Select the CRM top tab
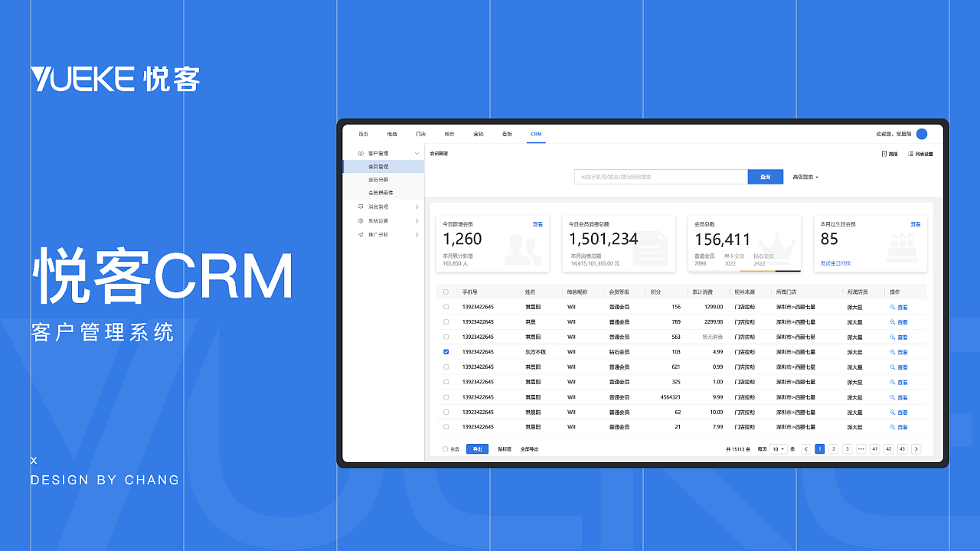 click(536, 134)
